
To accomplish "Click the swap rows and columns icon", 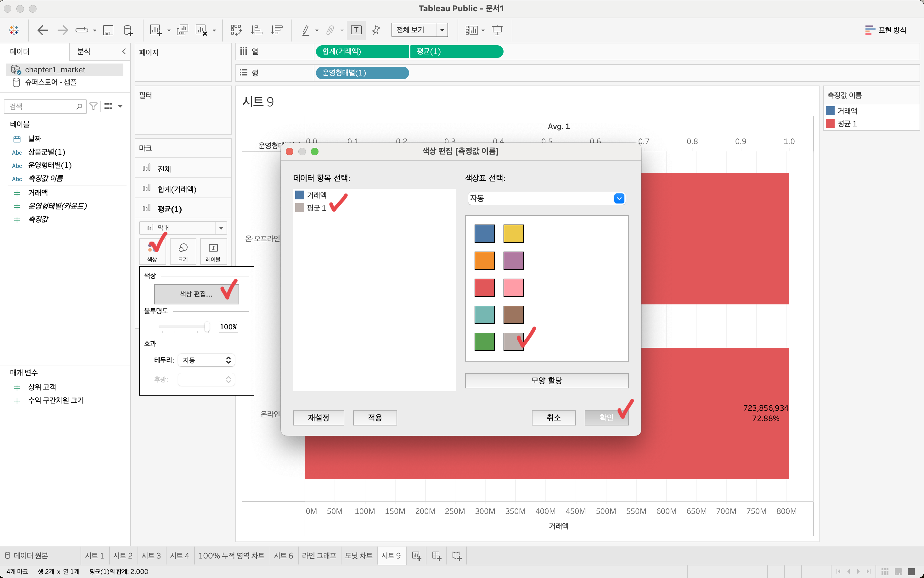I will click(236, 30).
